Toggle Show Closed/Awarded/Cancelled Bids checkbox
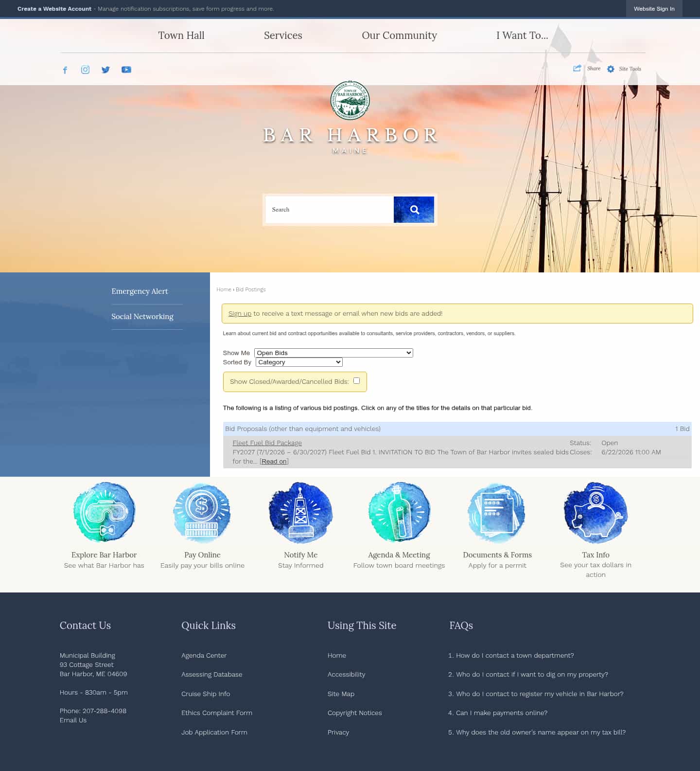This screenshot has height=771, width=700. (x=356, y=381)
